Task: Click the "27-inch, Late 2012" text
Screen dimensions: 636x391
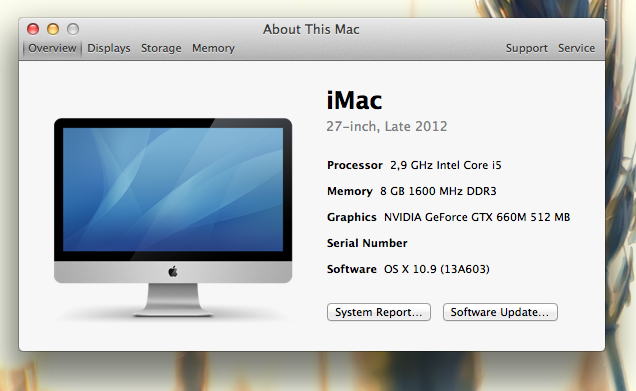Action: pyautogui.click(x=387, y=127)
